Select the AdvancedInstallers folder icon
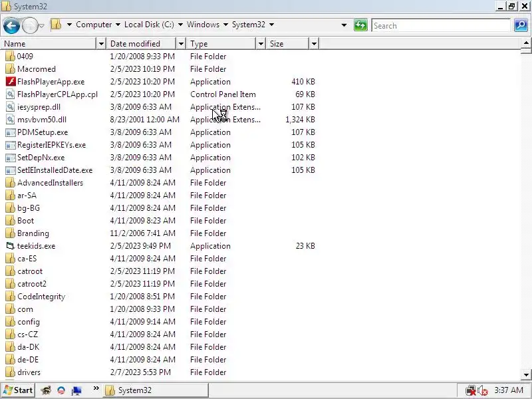The width and height of the screenshot is (532, 399). tap(11, 182)
